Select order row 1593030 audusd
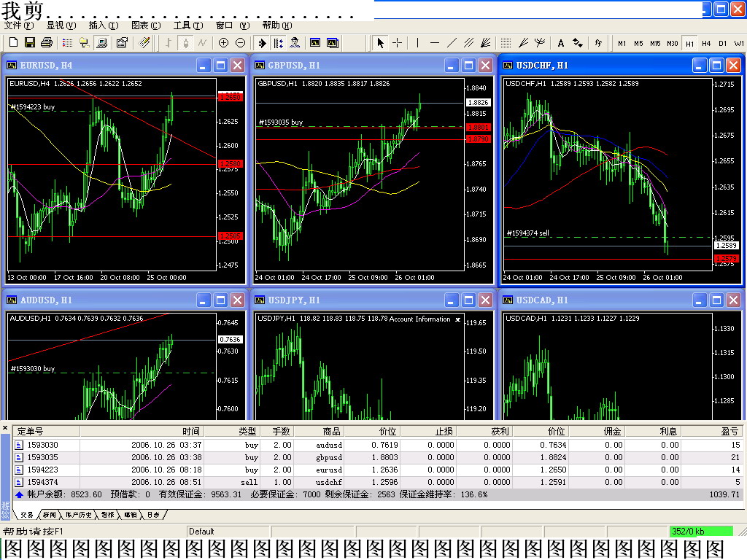This screenshot has width=747, height=560. (x=378, y=445)
